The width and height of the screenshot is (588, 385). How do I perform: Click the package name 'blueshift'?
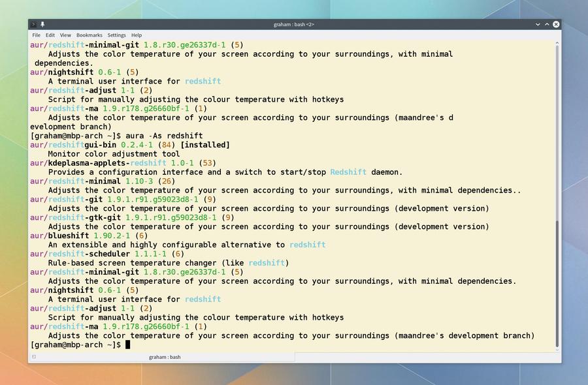[x=69, y=236]
